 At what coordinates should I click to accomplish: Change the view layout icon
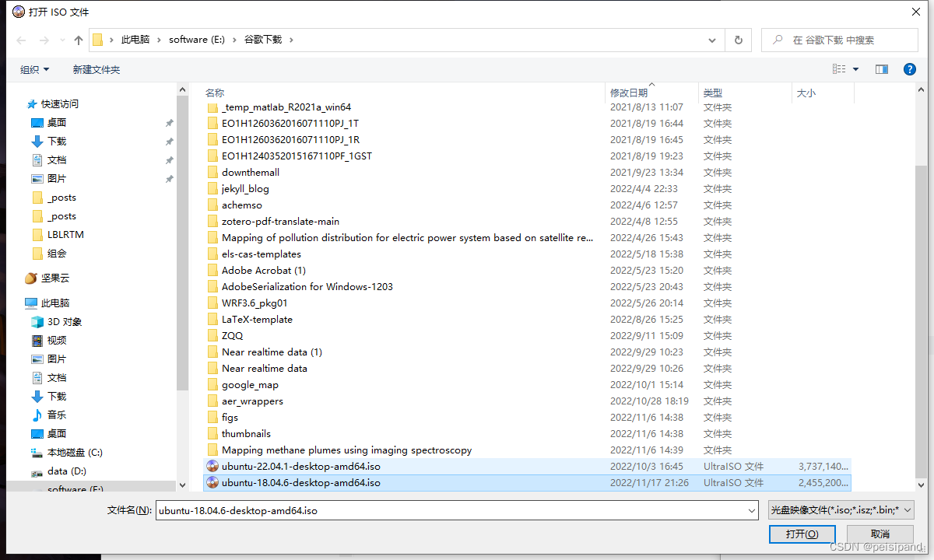pos(839,69)
